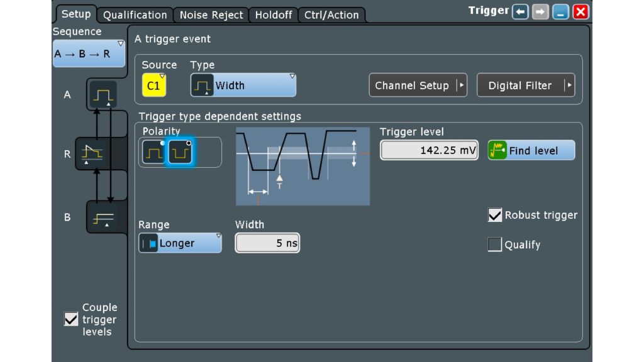The width and height of the screenshot is (644, 362).
Task: Select the R trigger event icon
Action: [93, 153]
